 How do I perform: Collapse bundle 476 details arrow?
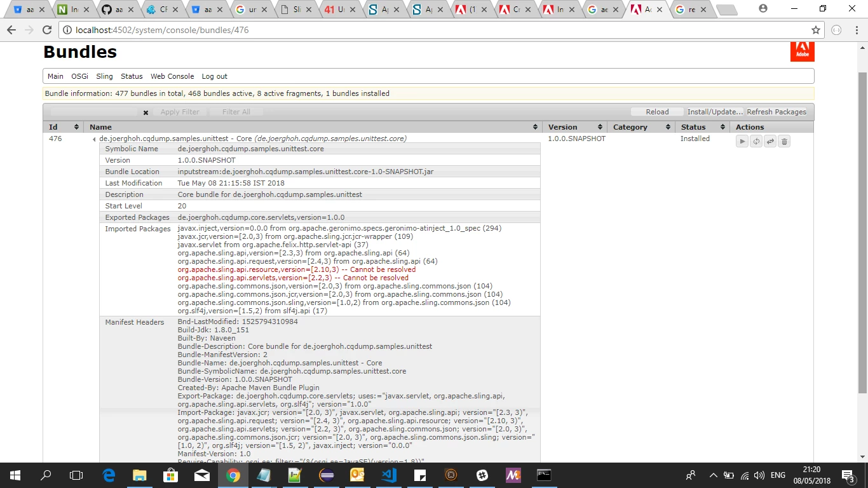click(94, 139)
